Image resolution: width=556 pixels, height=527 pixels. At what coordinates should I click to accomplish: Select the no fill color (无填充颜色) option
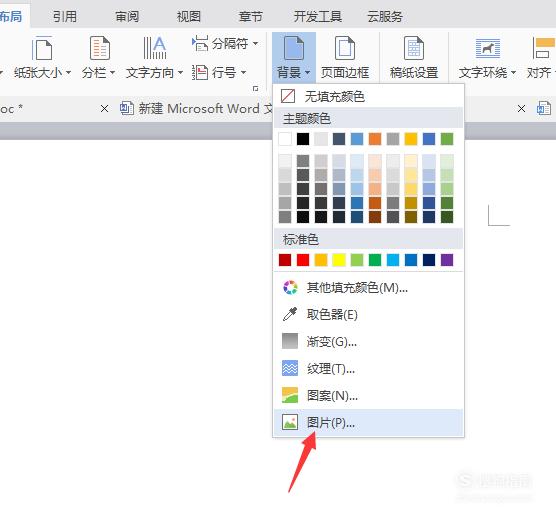coord(368,96)
